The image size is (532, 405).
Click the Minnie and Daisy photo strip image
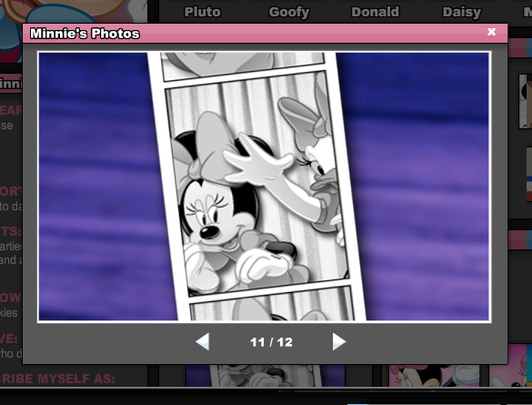coord(265,187)
